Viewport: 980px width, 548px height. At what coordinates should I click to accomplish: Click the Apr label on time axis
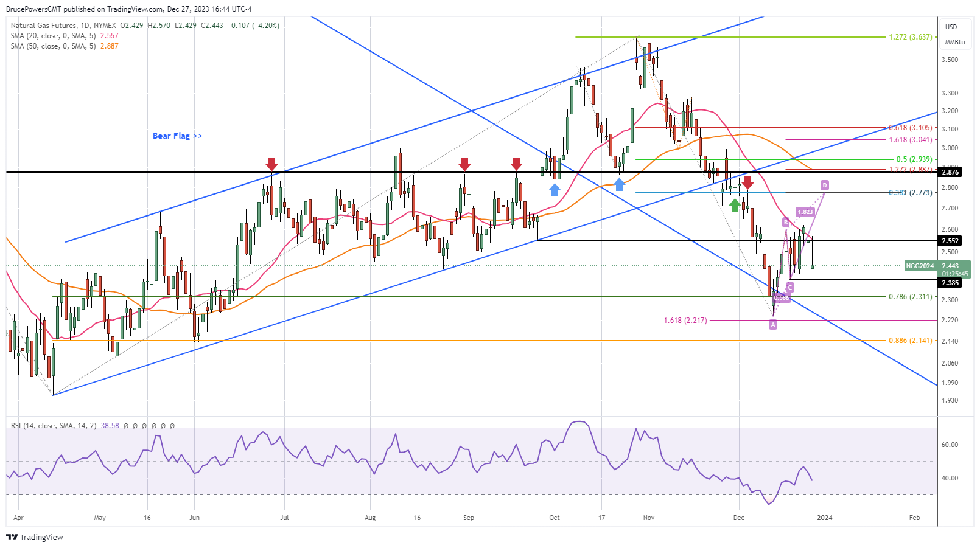click(x=18, y=518)
